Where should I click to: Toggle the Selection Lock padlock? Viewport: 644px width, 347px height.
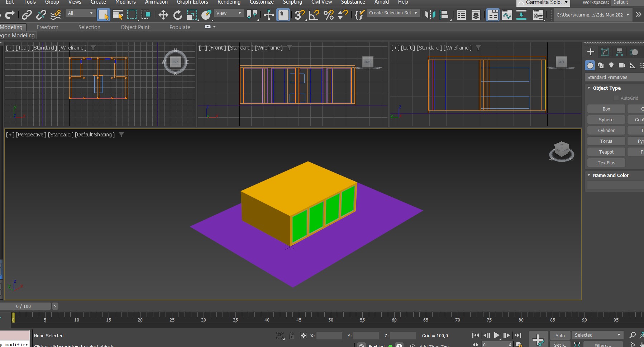pyautogui.click(x=292, y=336)
